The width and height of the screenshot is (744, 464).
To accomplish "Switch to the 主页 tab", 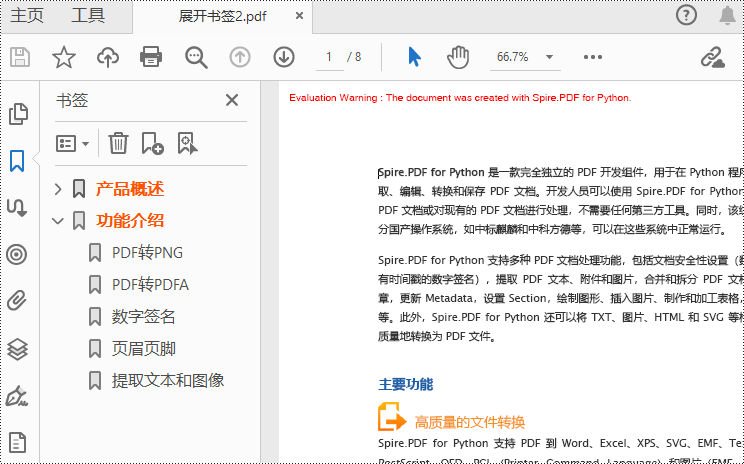I will (x=27, y=15).
